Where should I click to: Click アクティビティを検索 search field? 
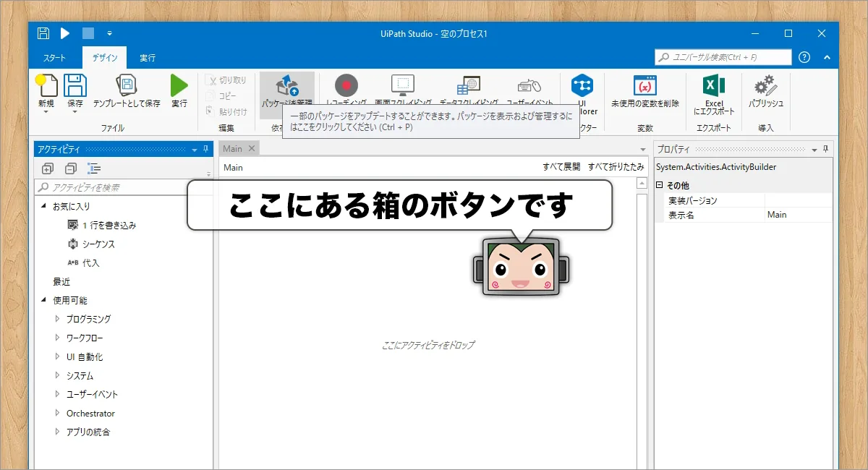pos(123,187)
